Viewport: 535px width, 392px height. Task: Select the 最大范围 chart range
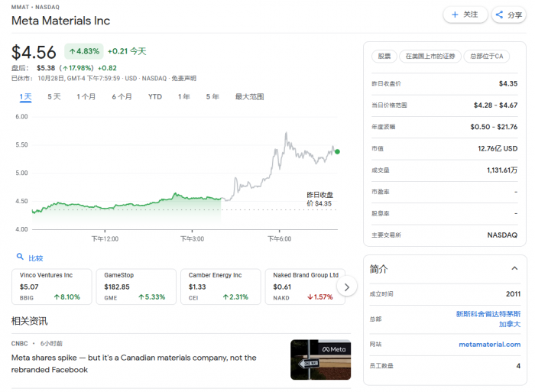249,97
